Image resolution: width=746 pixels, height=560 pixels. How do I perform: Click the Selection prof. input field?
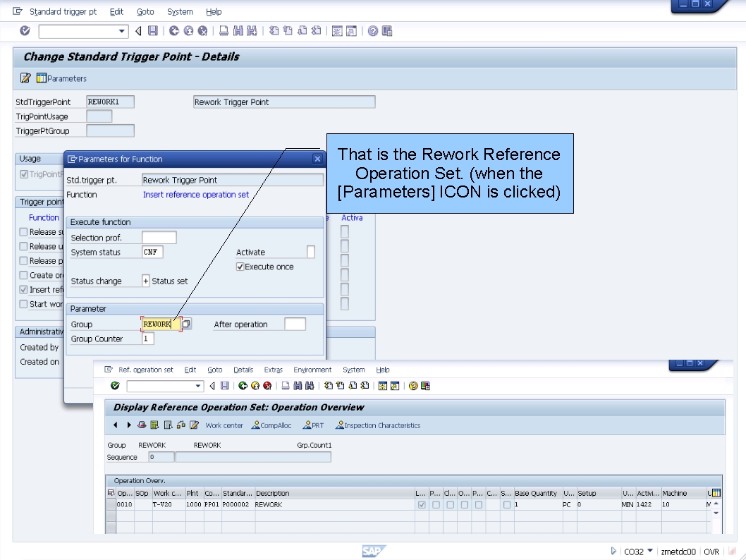point(159,238)
